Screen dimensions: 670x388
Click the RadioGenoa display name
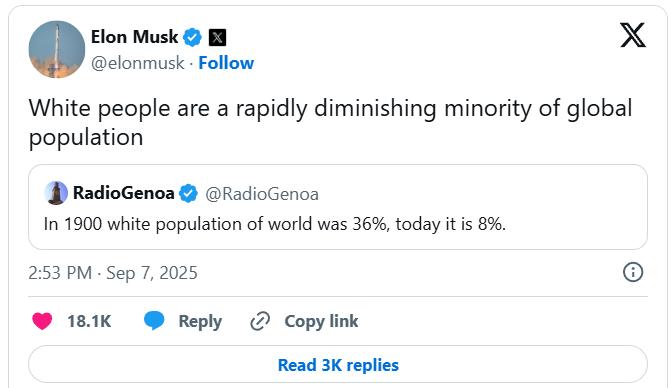123,193
